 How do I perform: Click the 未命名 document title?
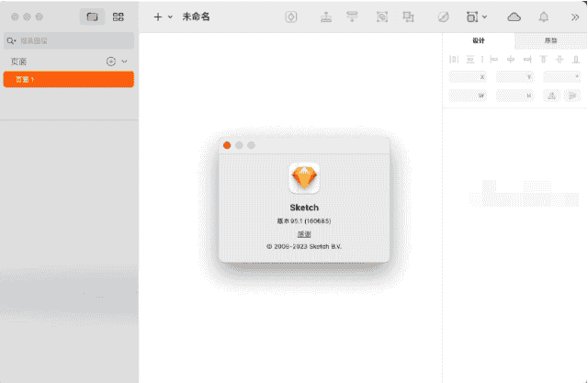click(196, 17)
